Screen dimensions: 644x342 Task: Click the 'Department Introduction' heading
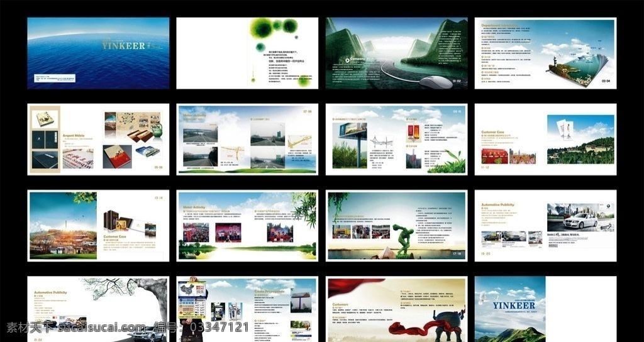[500, 25]
